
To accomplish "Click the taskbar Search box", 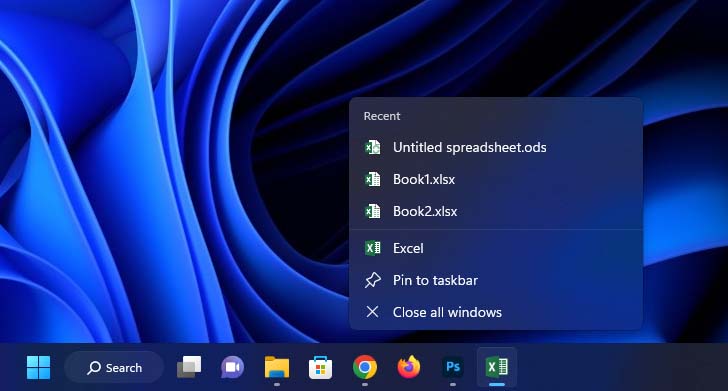I will 114,367.
